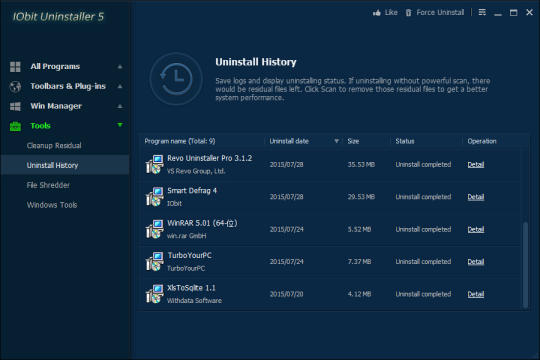Click the 7.37 MB size value
The height and width of the screenshot is (360, 540).
point(359,262)
